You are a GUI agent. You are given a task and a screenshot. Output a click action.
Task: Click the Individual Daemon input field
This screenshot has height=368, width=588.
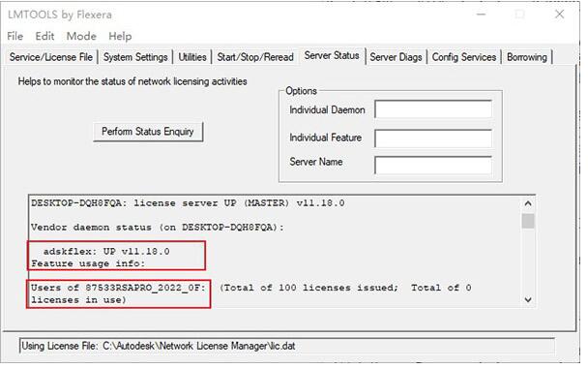pos(433,109)
